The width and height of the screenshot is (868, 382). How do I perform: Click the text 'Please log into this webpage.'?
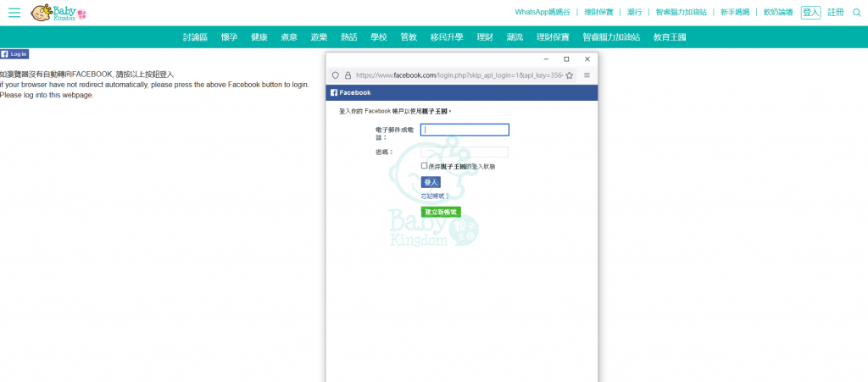pyautogui.click(x=47, y=95)
